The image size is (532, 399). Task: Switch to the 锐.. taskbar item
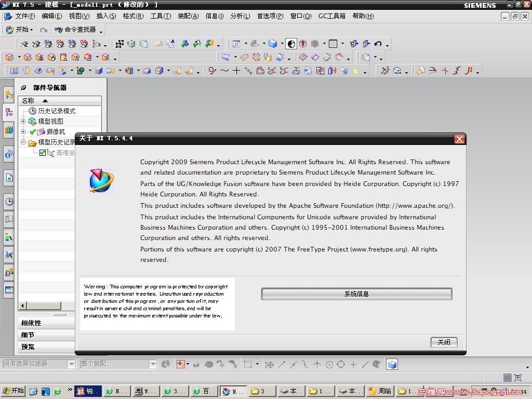(88, 391)
